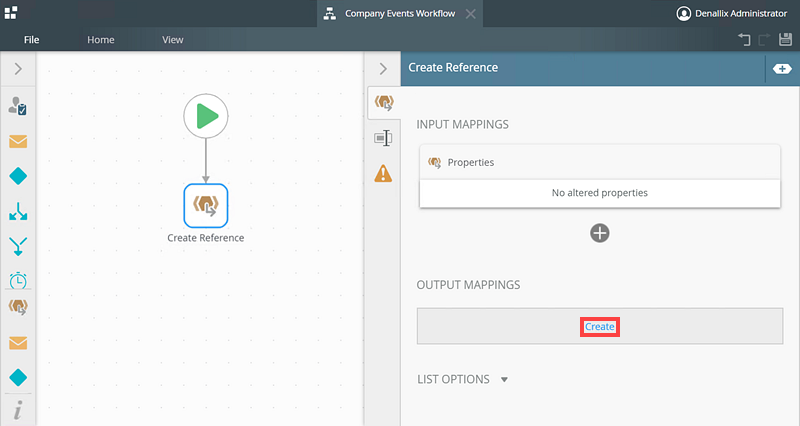800x426 pixels.
Task: Collapse the configuration panel chevron
Action: point(383,69)
